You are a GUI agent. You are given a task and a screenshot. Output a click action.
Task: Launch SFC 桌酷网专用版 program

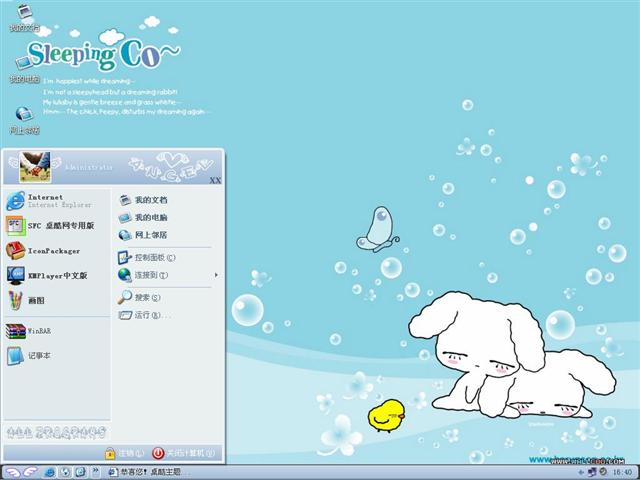click(x=56, y=225)
